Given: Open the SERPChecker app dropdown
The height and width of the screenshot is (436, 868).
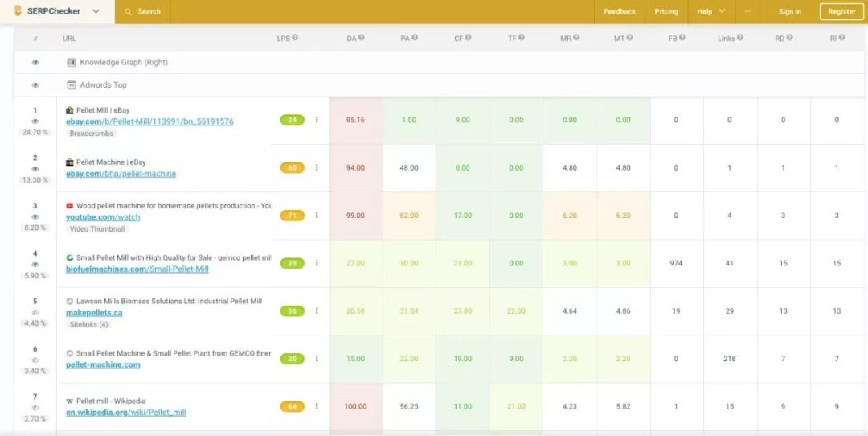Looking at the screenshot, I should pos(96,11).
